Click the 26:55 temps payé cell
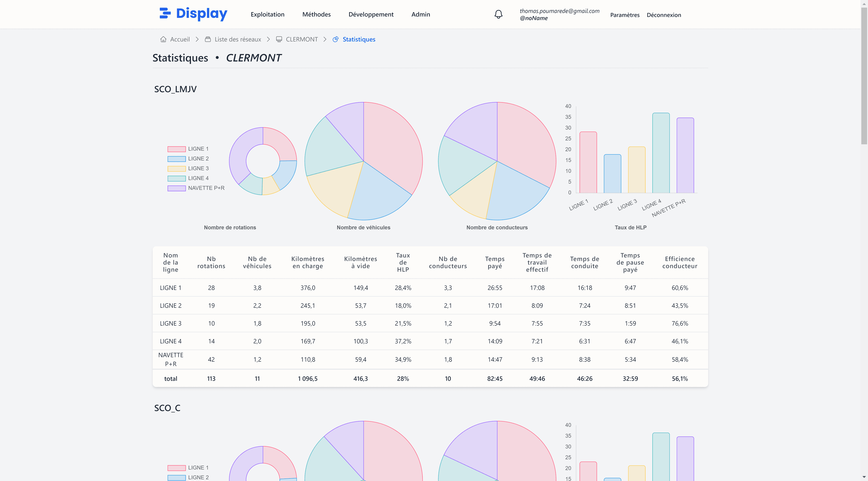Image resolution: width=868 pixels, height=481 pixels. point(495,287)
